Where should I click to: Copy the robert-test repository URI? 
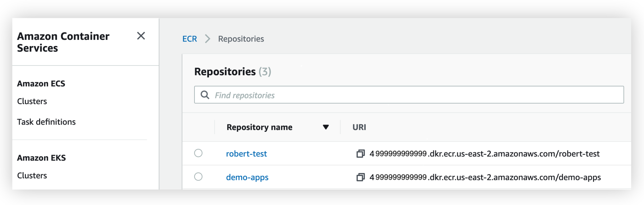(360, 154)
